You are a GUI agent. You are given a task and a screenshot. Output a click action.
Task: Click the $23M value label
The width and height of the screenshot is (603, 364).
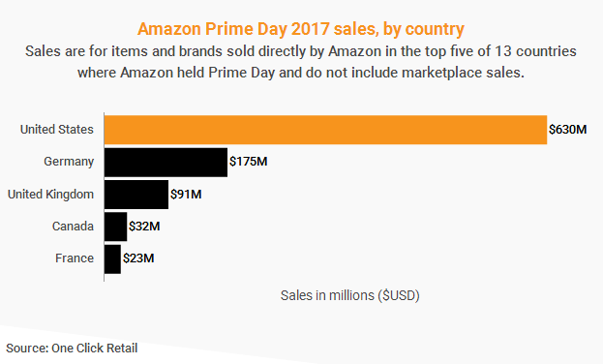coord(138,258)
